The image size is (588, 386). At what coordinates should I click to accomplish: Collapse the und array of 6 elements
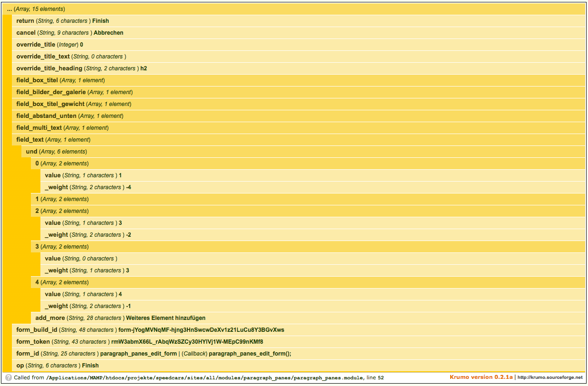pos(303,152)
